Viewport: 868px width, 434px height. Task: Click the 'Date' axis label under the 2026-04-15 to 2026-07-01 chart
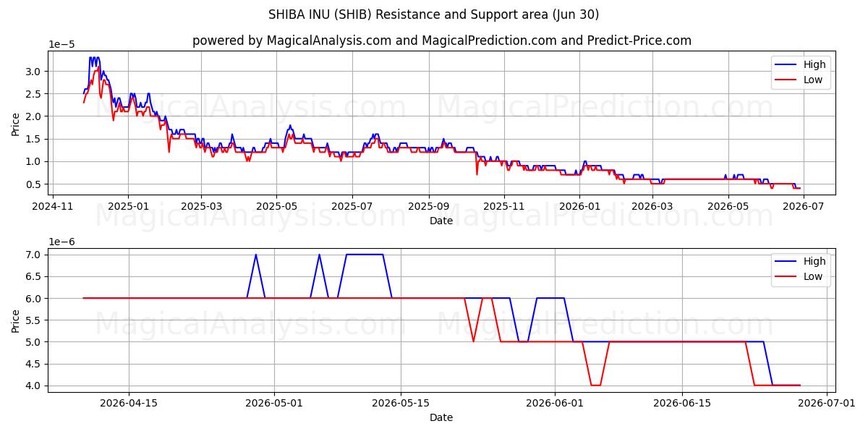pos(441,417)
